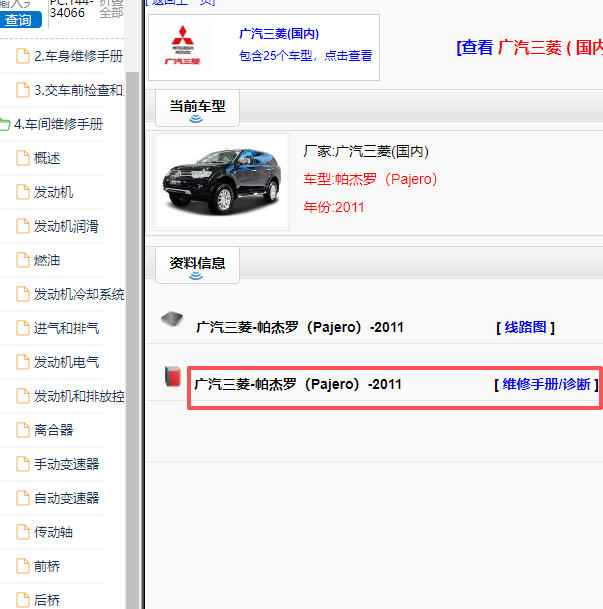Click the page icon beside 发动机冷却系统
The width and height of the screenshot is (603, 609).
click(x=23, y=294)
